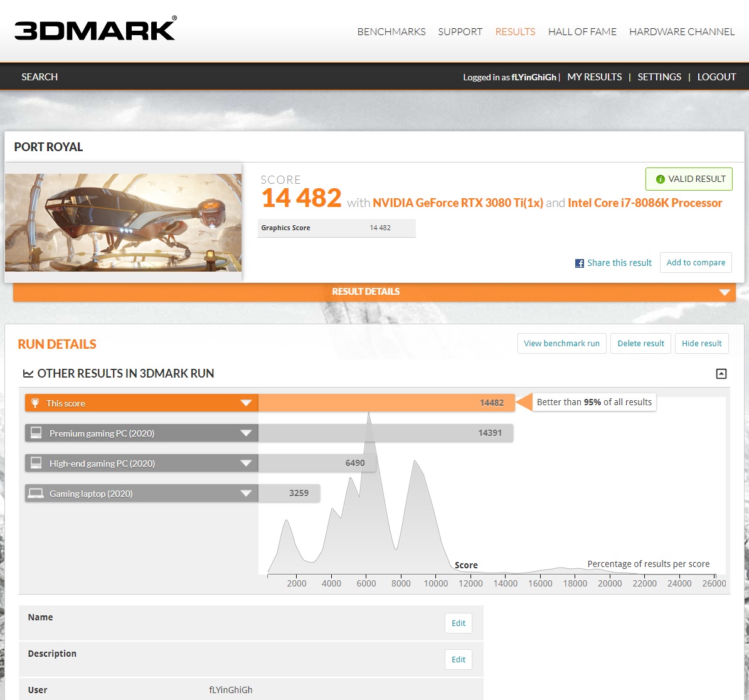Click Edit button for Description

(x=459, y=659)
